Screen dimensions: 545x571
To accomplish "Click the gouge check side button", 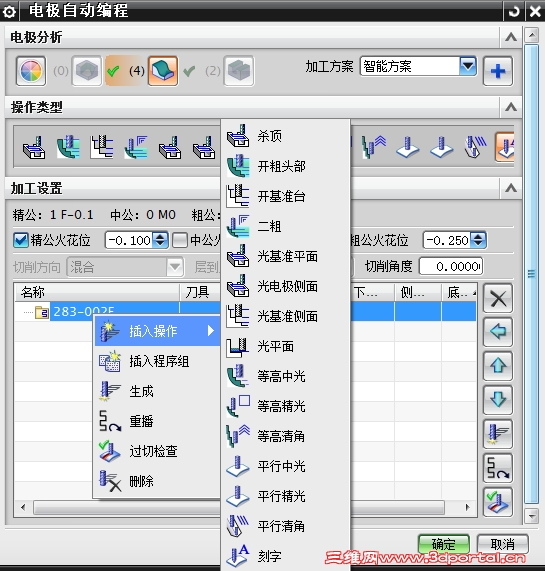I will click(498, 502).
